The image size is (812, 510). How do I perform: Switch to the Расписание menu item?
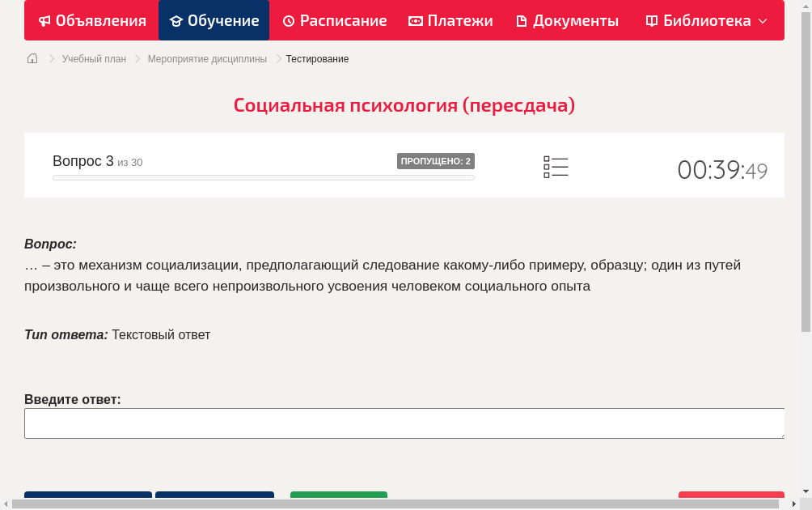point(334,20)
